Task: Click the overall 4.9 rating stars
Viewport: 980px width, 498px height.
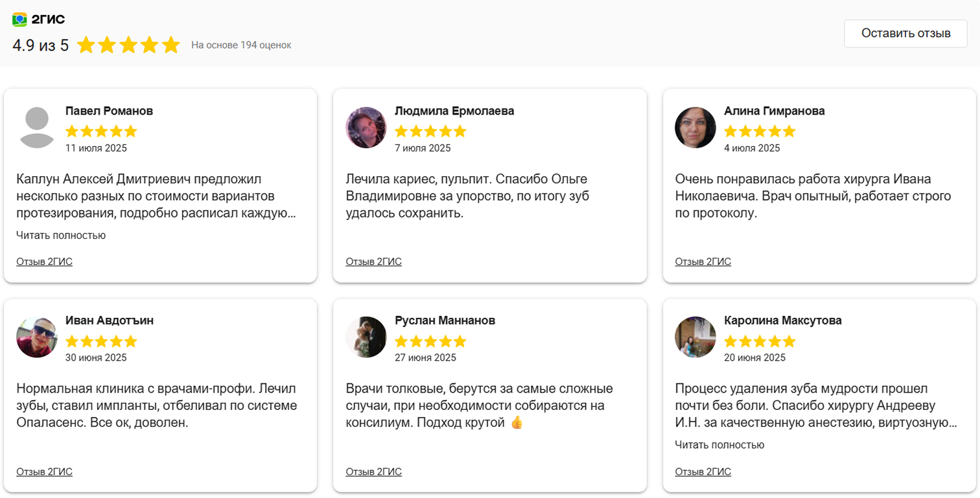Action: click(x=128, y=45)
